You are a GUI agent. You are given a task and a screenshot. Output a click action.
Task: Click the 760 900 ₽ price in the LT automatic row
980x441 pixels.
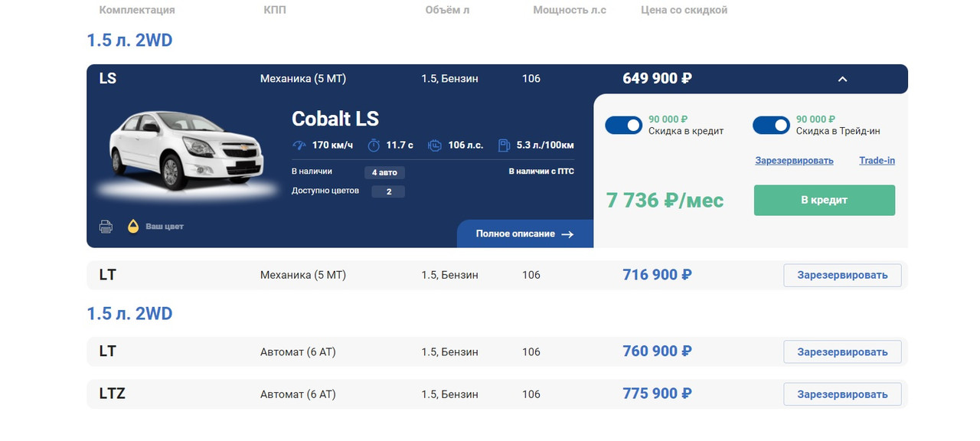click(658, 351)
